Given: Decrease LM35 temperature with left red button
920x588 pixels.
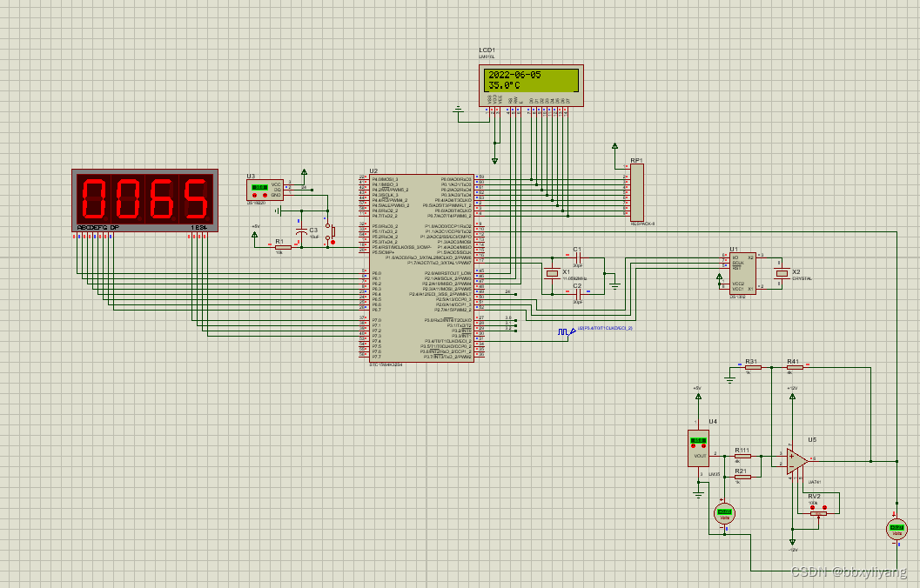Looking at the screenshot, I should tap(693, 445).
